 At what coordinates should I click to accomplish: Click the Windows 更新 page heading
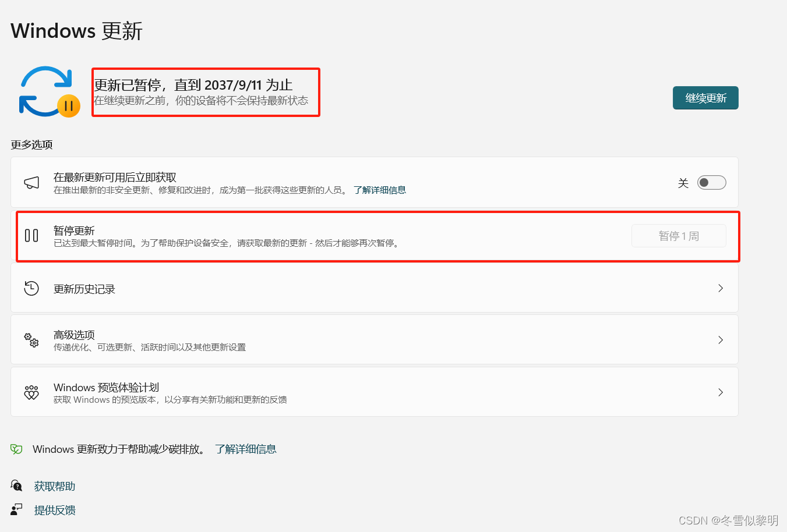click(x=76, y=31)
